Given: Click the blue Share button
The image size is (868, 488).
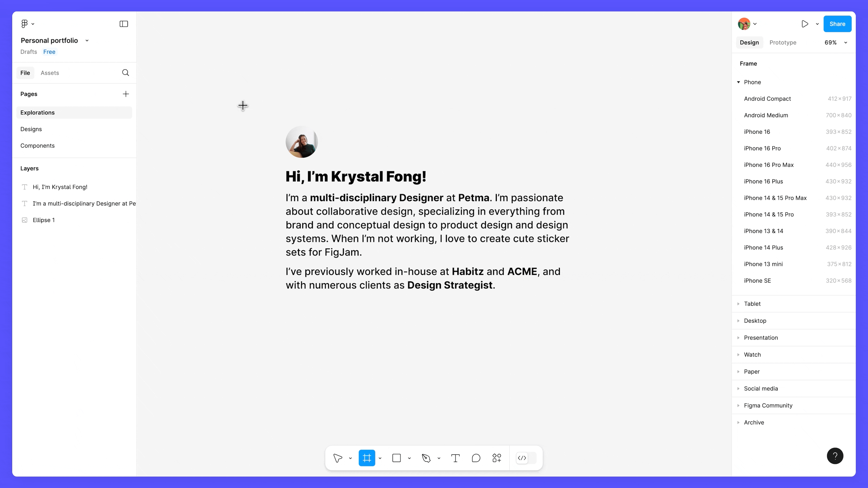Looking at the screenshot, I should tap(837, 24).
